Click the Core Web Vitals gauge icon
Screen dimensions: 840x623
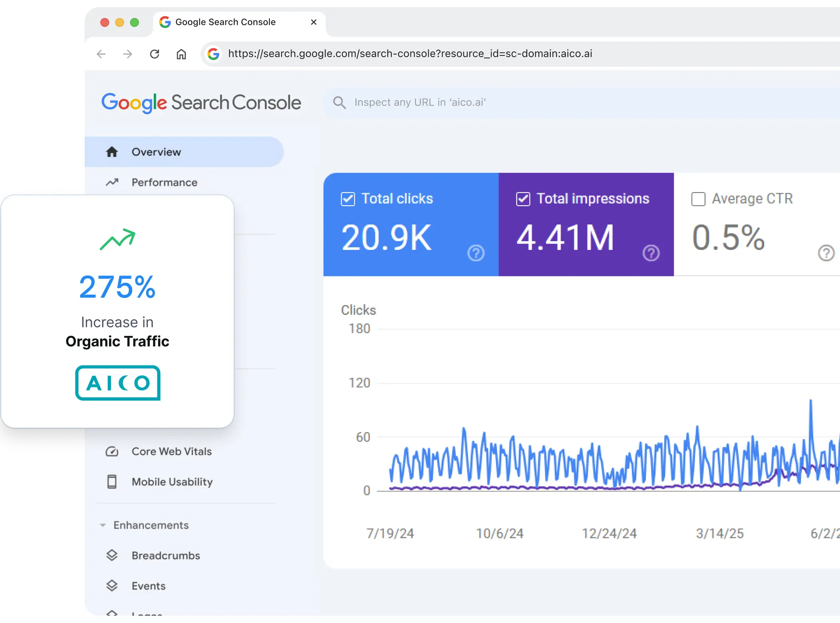tap(112, 451)
